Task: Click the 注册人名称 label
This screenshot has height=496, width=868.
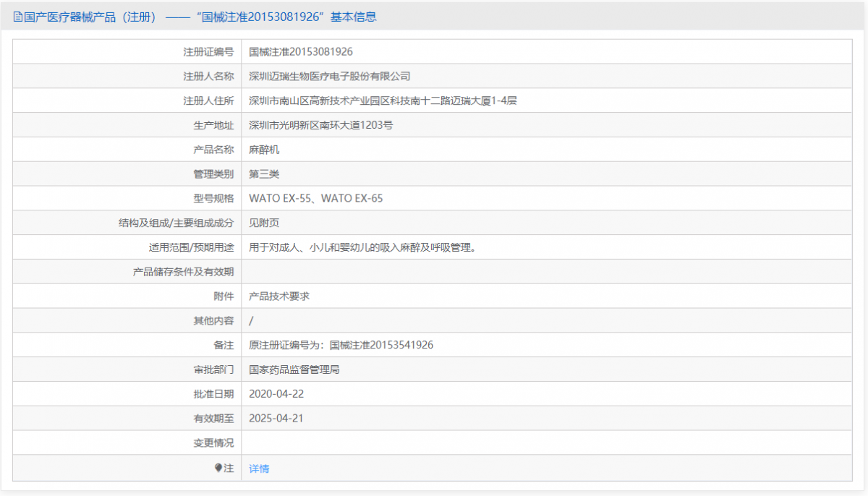Action: [208, 76]
